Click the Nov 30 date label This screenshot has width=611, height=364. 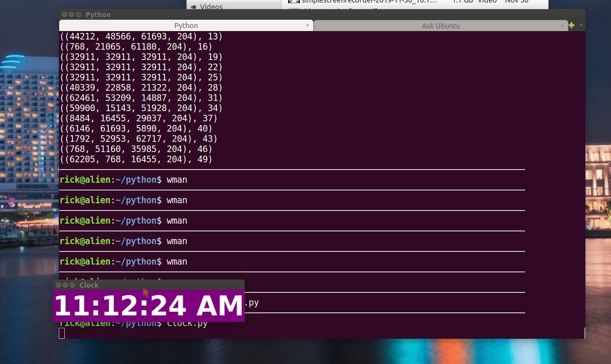click(x=516, y=2)
